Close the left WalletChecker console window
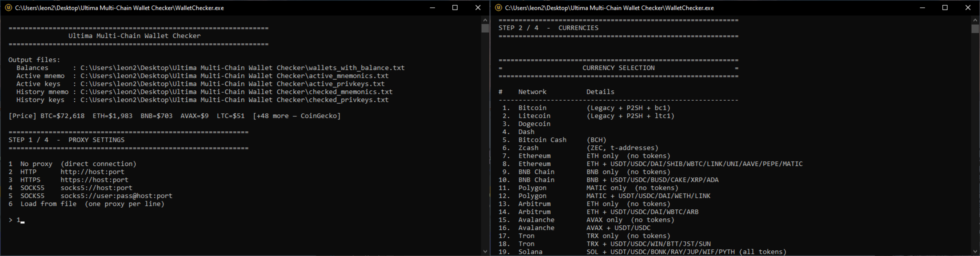The image size is (980, 256). pos(478,8)
